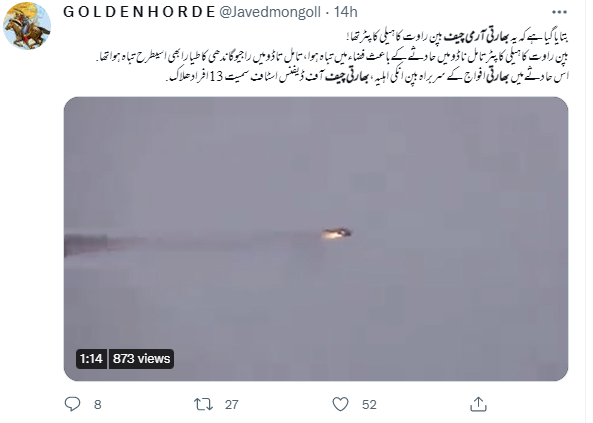
Task: Click the dark smoke trail at video's left edge
Action: [x=86, y=245]
